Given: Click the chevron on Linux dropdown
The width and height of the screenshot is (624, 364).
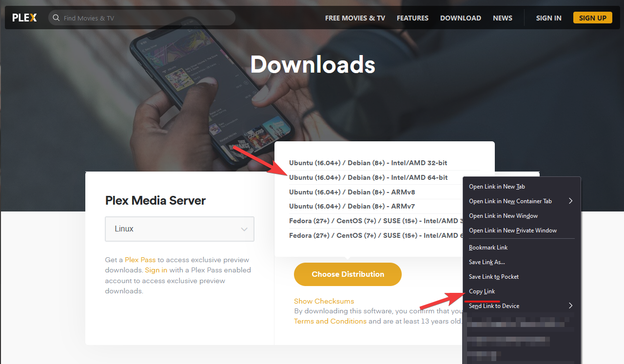Looking at the screenshot, I should [244, 230].
